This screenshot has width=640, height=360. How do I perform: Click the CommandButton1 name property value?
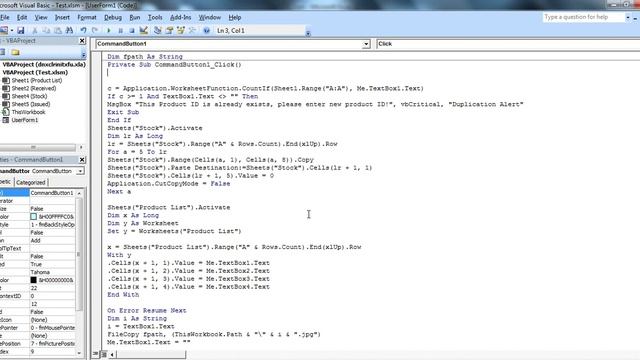[52, 193]
